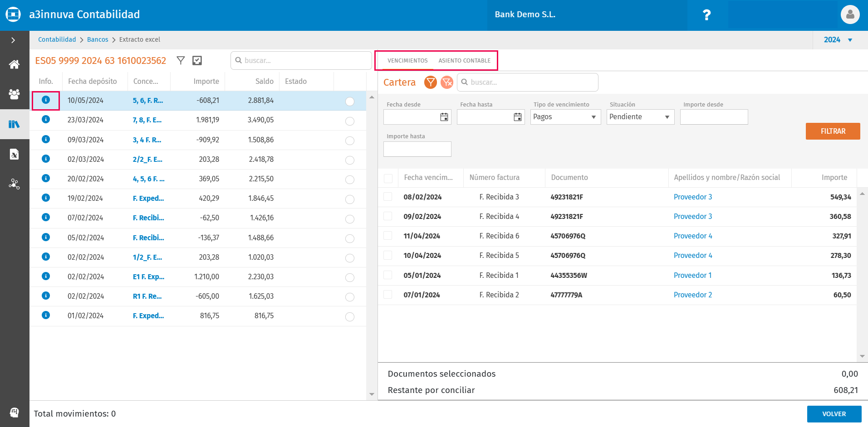Image resolution: width=868 pixels, height=427 pixels.
Task: Open the Fecha hasta calendar picker
Action: [x=518, y=117]
